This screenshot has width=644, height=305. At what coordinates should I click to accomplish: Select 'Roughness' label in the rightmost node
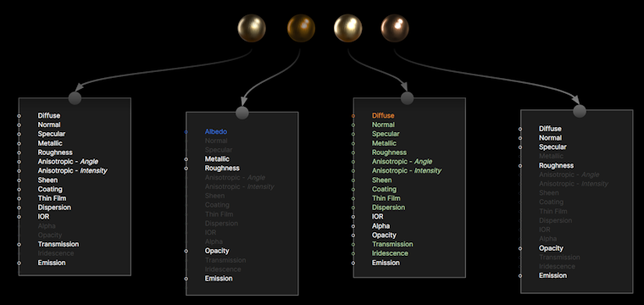pos(557,165)
